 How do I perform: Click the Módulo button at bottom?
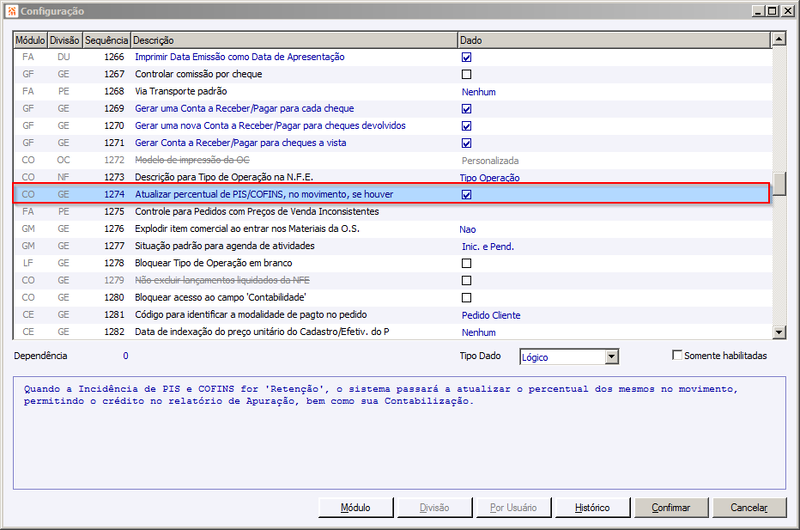tap(356, 508)
